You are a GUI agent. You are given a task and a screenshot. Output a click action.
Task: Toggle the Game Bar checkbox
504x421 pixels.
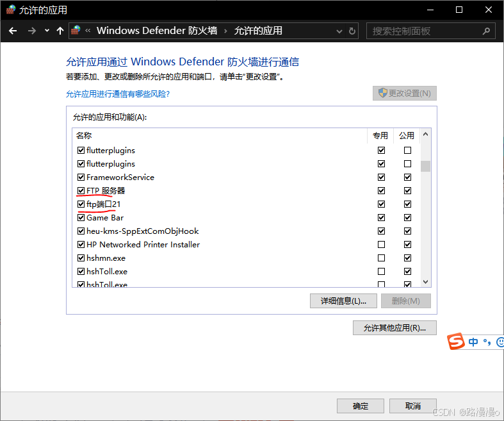(x=81, y=218)
